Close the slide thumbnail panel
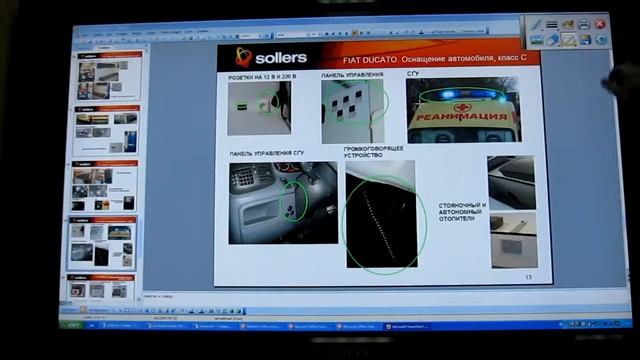This screenshot has height=360, width=640. (x=146, y=46)
